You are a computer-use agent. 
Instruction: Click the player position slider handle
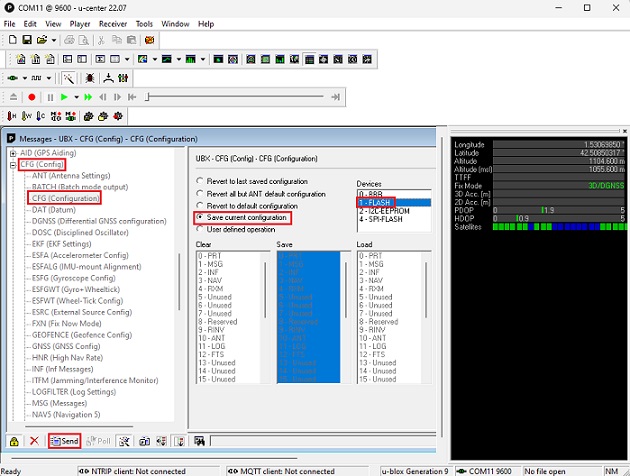coord(145,97)
